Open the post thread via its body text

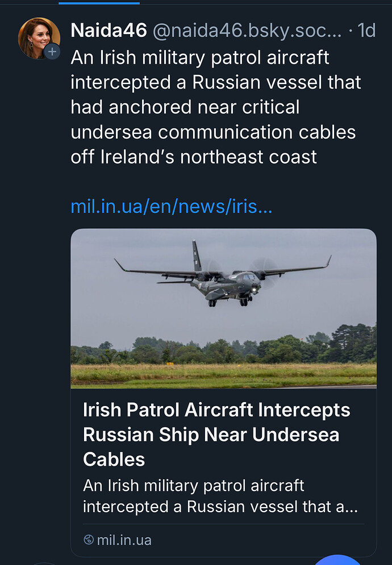[216, 107]
